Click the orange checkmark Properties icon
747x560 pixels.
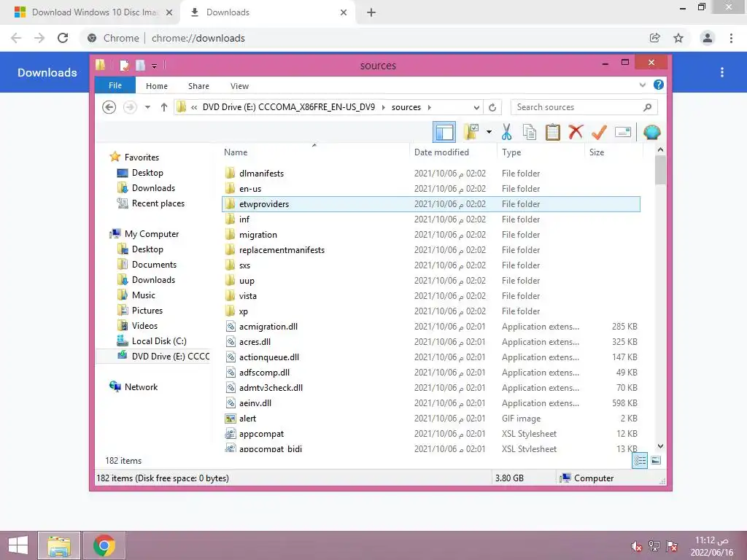coord(599,132)
